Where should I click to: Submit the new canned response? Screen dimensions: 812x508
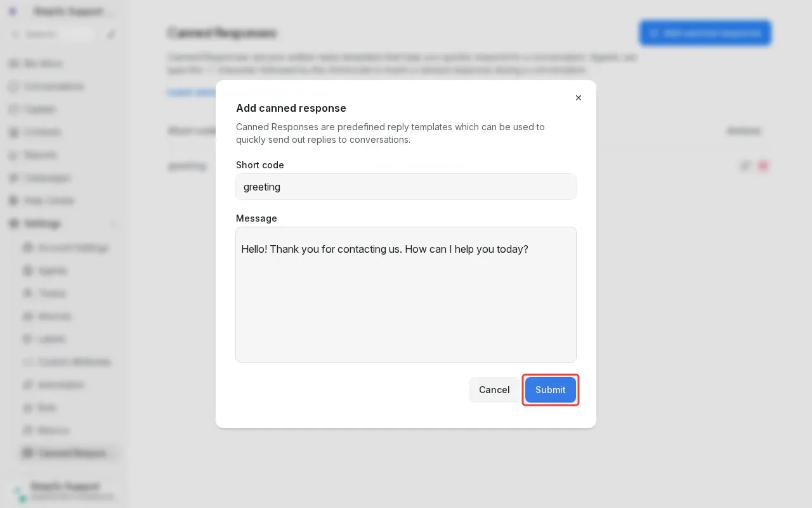[x=550, y=390]
